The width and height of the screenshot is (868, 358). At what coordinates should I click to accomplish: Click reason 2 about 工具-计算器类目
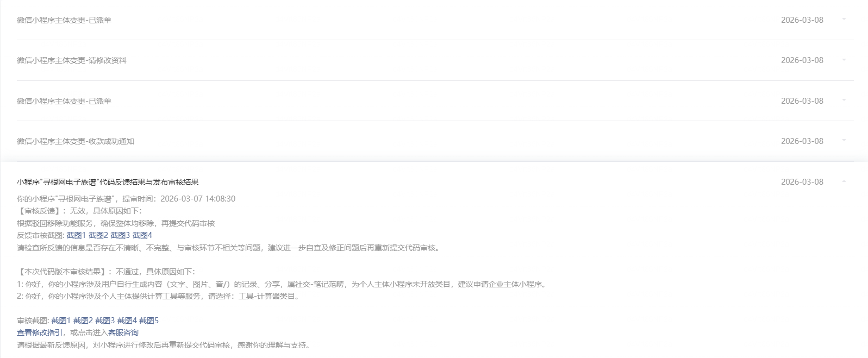pyautogui.click(x=159, y=296)
